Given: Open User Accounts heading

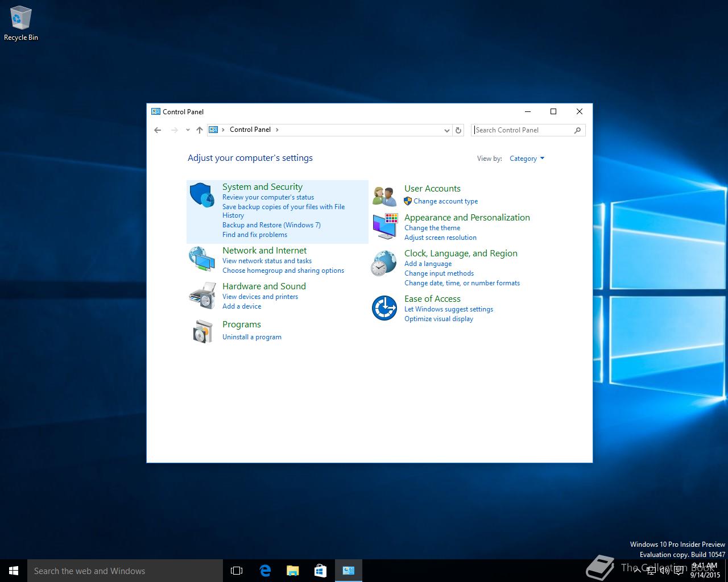Looking at the screenshot, I should pyautogui.click(x=432, y=188).
